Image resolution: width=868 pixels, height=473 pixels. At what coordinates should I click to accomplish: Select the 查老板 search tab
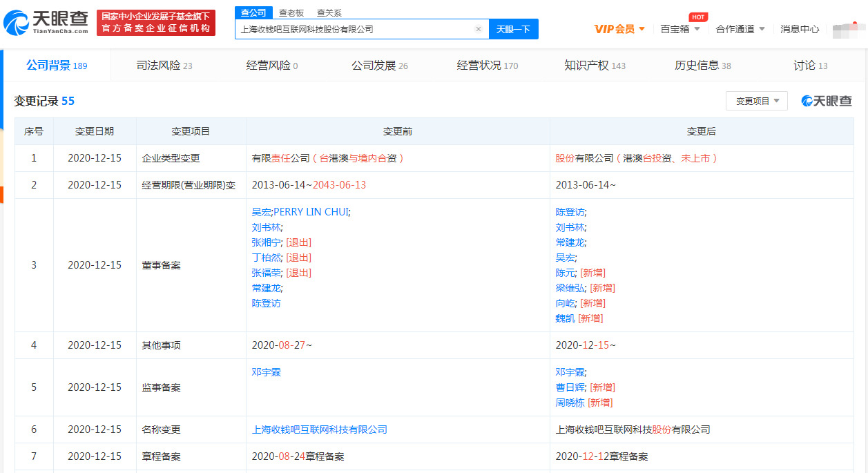[291, 12]
